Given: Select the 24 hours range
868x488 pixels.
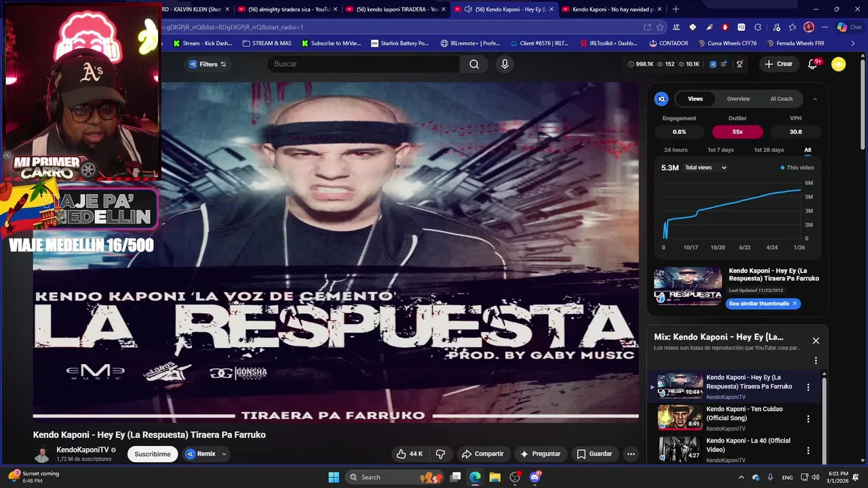Looking at the screenshot, I should pyautogui.click(x=675, y=150).
